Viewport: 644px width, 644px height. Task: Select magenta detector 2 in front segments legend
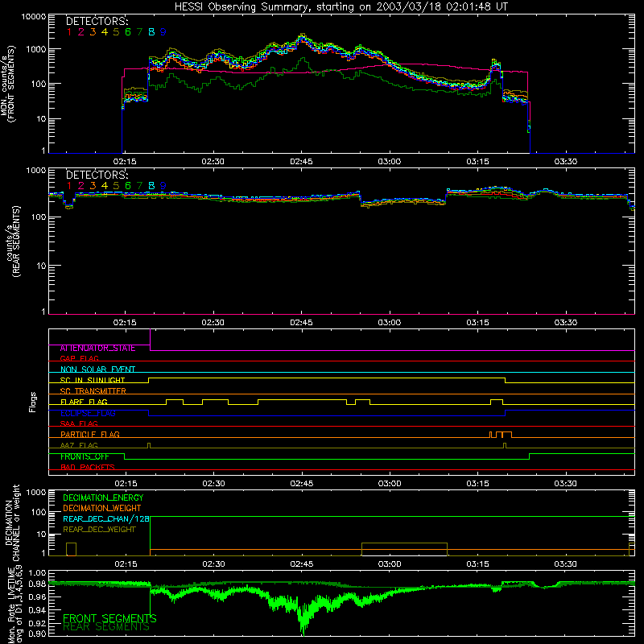point(81,32)
